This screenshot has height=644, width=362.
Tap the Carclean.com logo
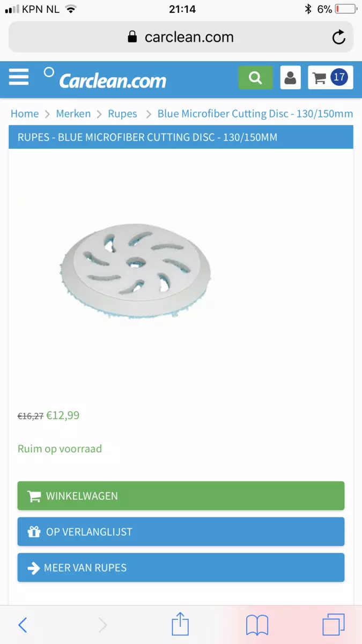pos(105,79)
